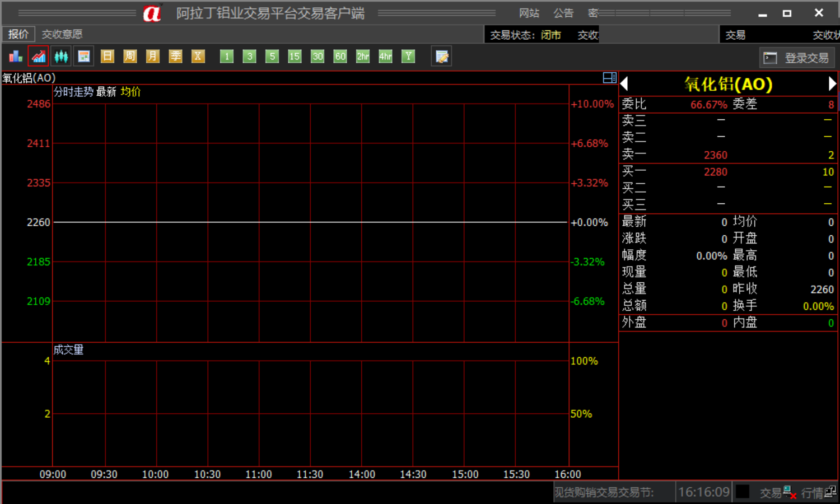Click the 登录交易 login button

click(797, 58)
